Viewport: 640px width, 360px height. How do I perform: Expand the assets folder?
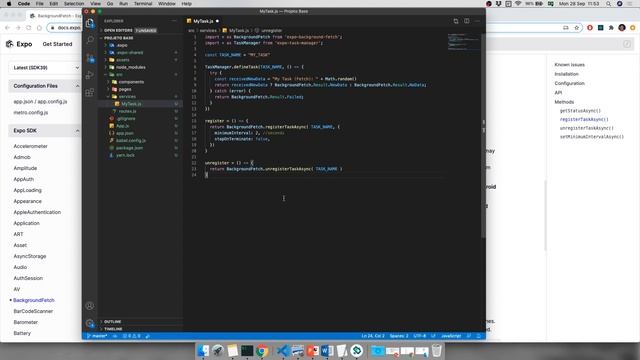pos(122,60)
